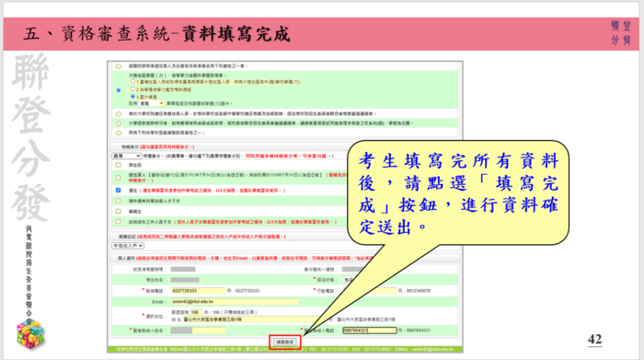Click the 緊急聯絡人電話 field with 0987654321
The image size is (644, 360).
370,331
